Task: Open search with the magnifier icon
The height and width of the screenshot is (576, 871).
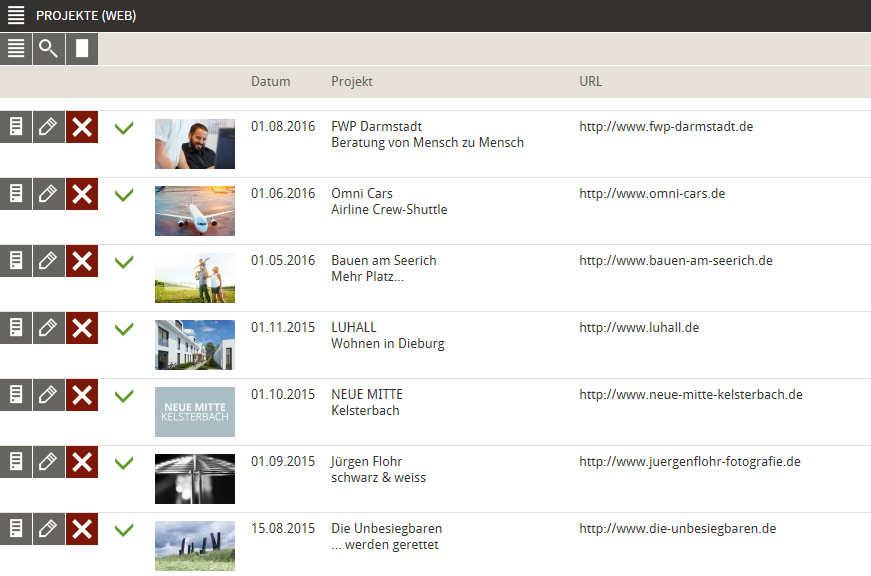Action: (x=49, y=48)
